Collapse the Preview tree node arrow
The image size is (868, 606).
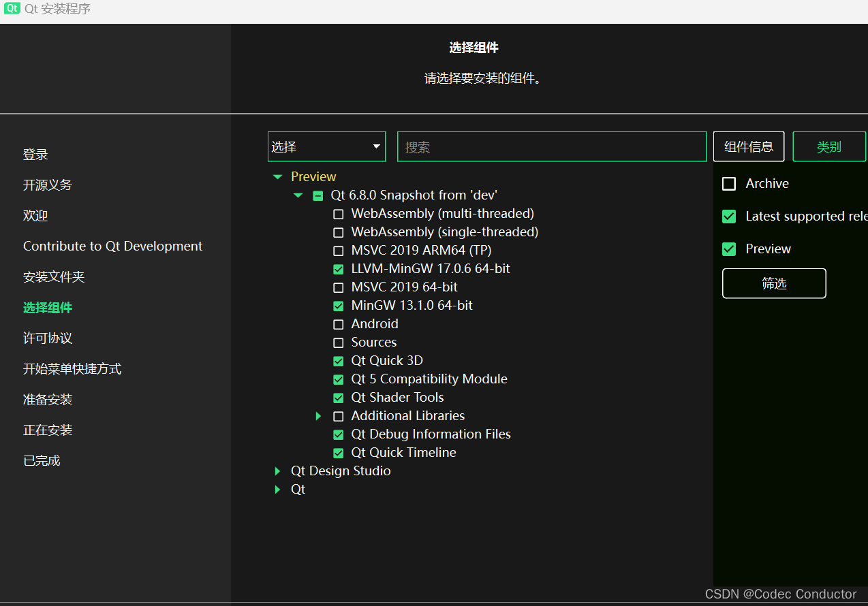point(277,177)
